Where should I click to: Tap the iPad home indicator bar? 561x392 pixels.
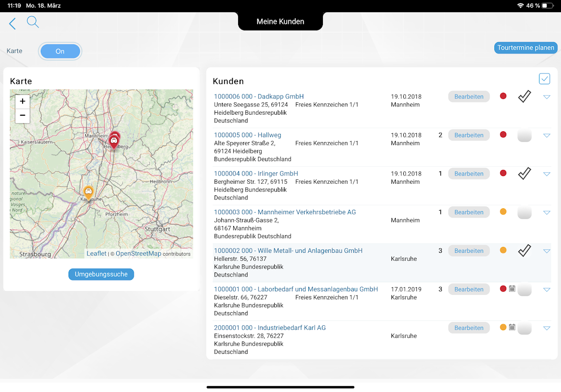(280, 387)
